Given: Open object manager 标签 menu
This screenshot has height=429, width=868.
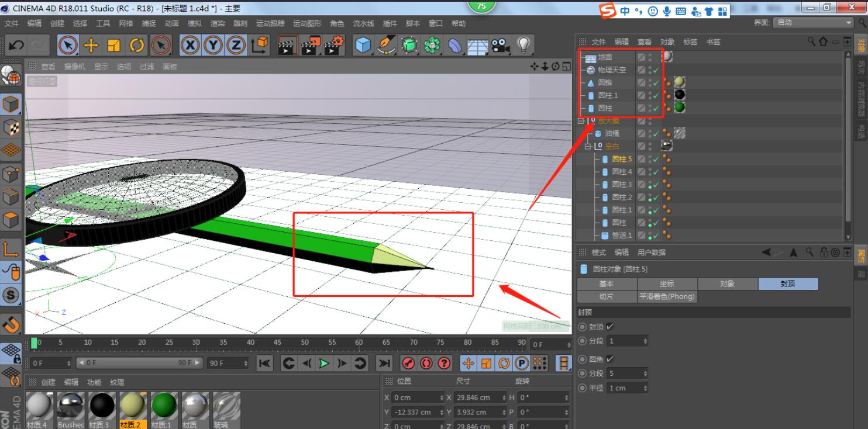Looking at the screenshot, I should (x=690, y=42).
